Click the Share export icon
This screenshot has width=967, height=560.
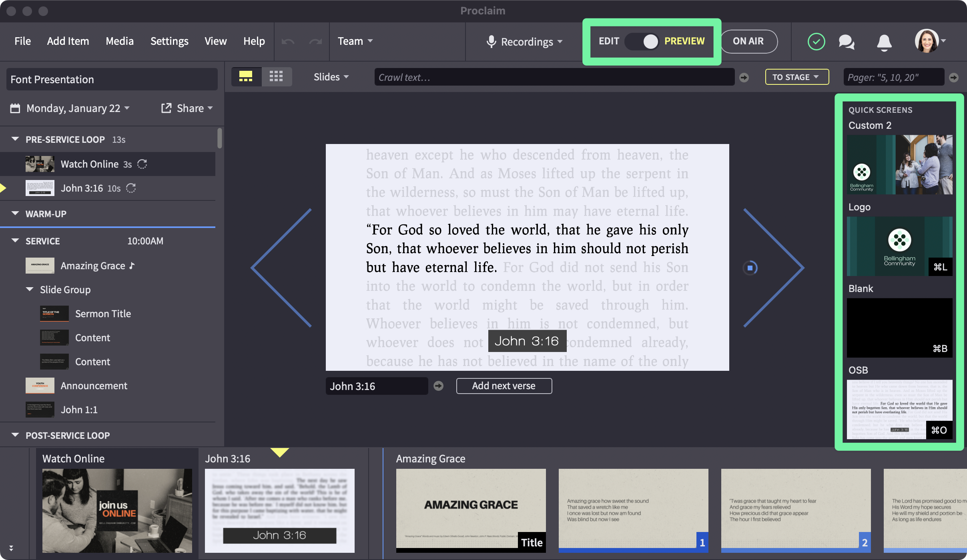point(166,108)
